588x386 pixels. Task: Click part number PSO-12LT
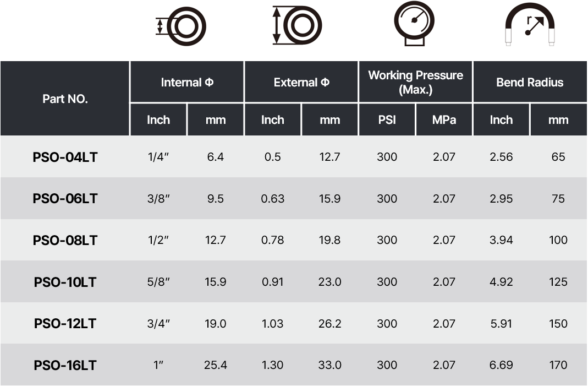tap(65, 324)
